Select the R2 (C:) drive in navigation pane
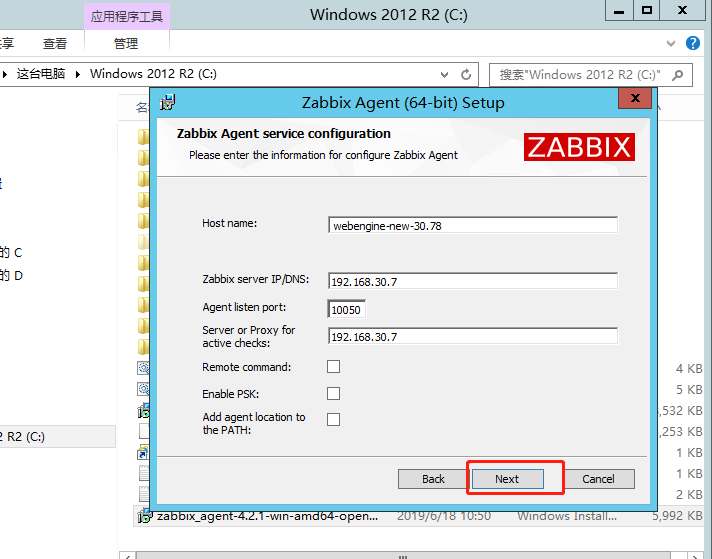Image resolution: width=712 pixels, height=559 pixels. (x=58, y=436)
